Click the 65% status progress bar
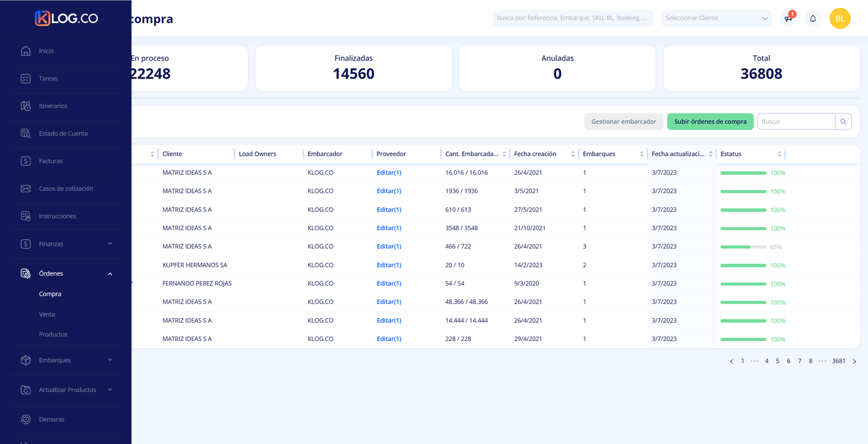The image size is (868, 444). pyautogui.click(x=743, y=247)
